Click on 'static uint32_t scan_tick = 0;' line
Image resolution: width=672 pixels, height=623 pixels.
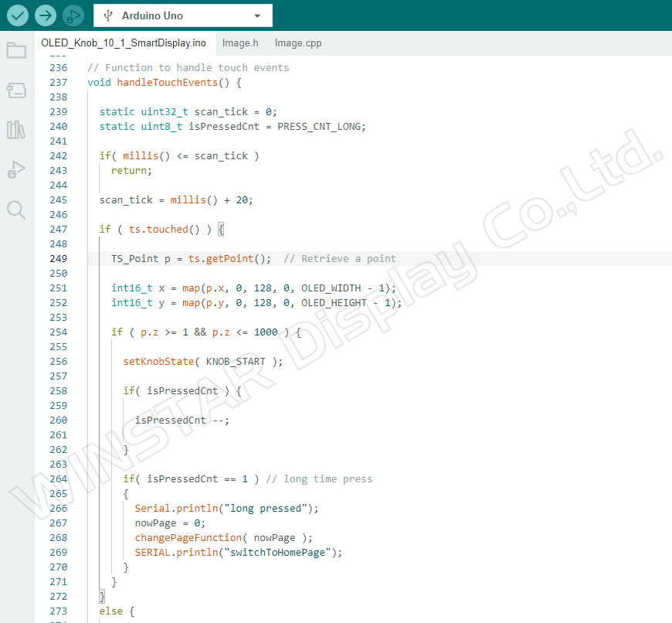188,112
